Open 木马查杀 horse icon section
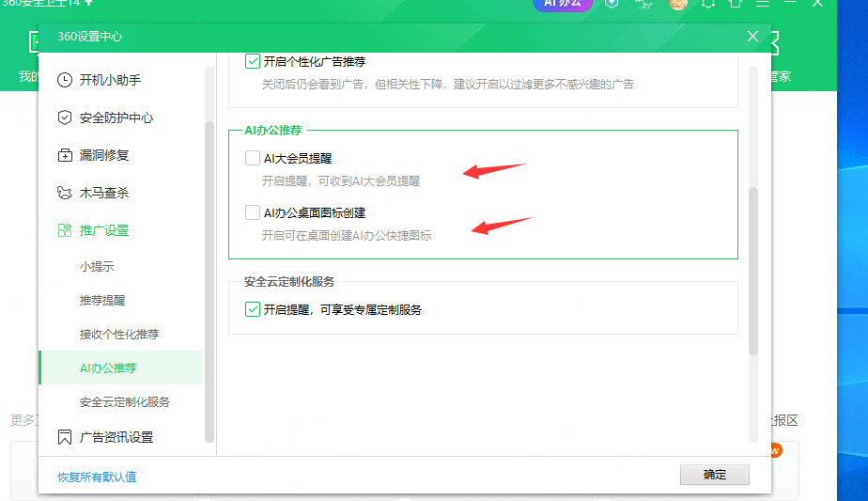868x501 pixels. pos(93,193)
